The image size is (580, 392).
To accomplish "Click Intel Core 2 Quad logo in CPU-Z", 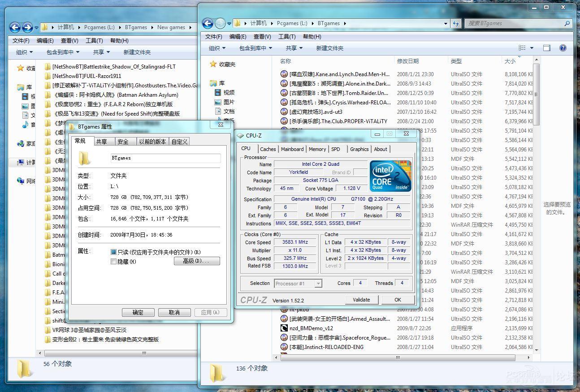I will (390, 176).
